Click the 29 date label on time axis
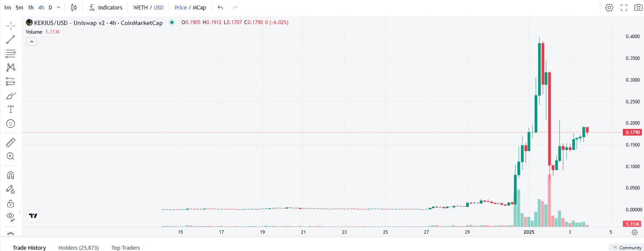Viewport: 644px width, 251px height. pyautogui.click(x=467, y=232)
